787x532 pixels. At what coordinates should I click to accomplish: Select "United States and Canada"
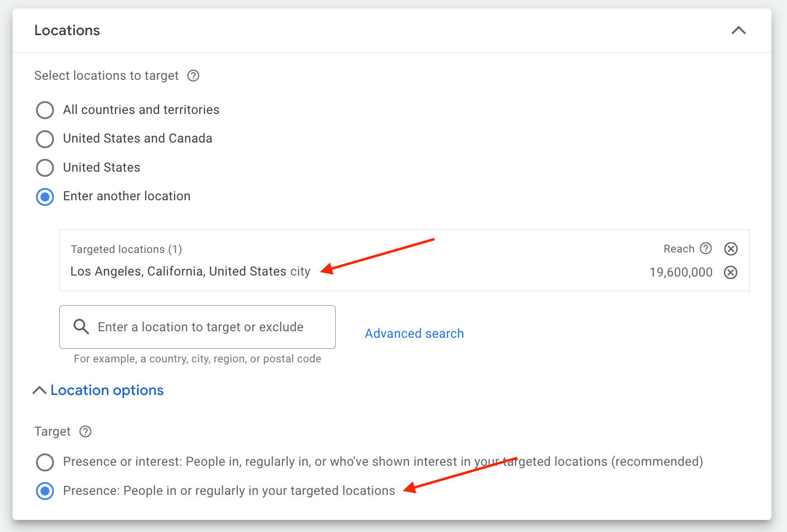pyautogui.click(x=45, y=139)
